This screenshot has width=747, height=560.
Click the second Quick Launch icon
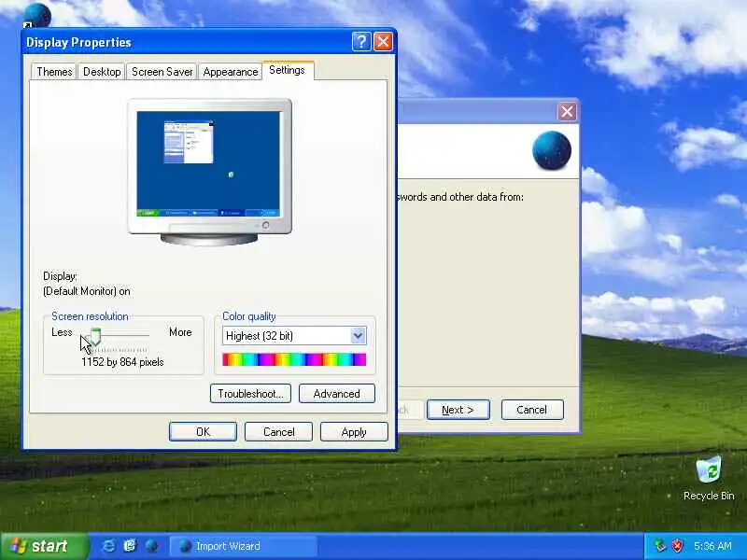(x=130, y=546)
